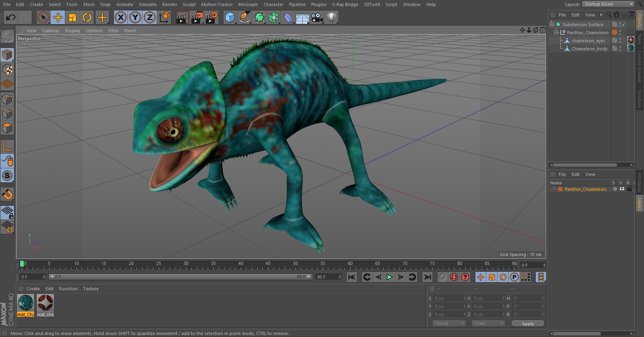Activate the Scale tool
The image size is (644, 337).
tap(72, 17)
